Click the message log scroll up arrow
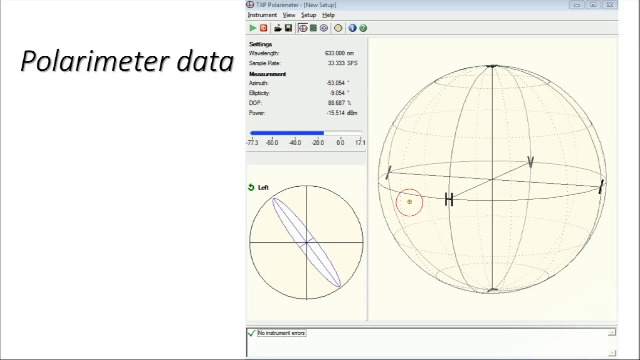Image resolution: width=640 pixels, height=360 pixels. point(611,333)
